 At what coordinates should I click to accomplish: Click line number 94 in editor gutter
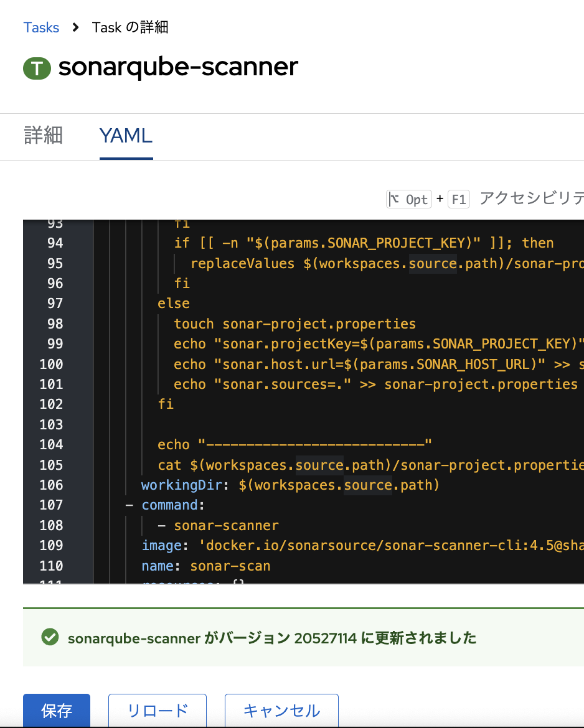click(55, 243)
